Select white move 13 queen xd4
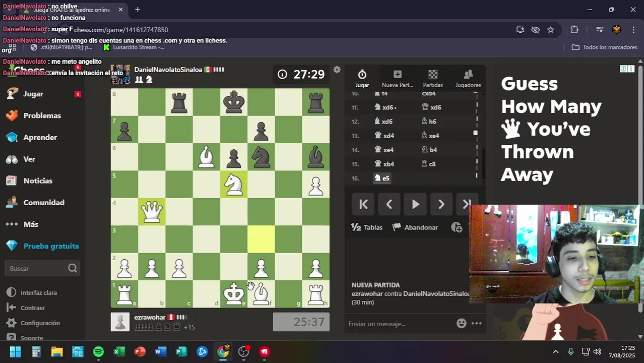 [384, 136]
